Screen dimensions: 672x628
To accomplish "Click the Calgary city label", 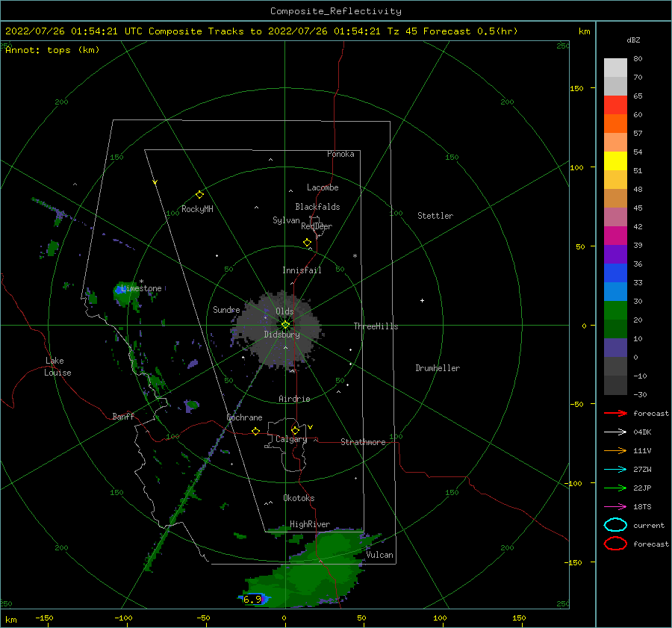I will [x=291, y=439].
